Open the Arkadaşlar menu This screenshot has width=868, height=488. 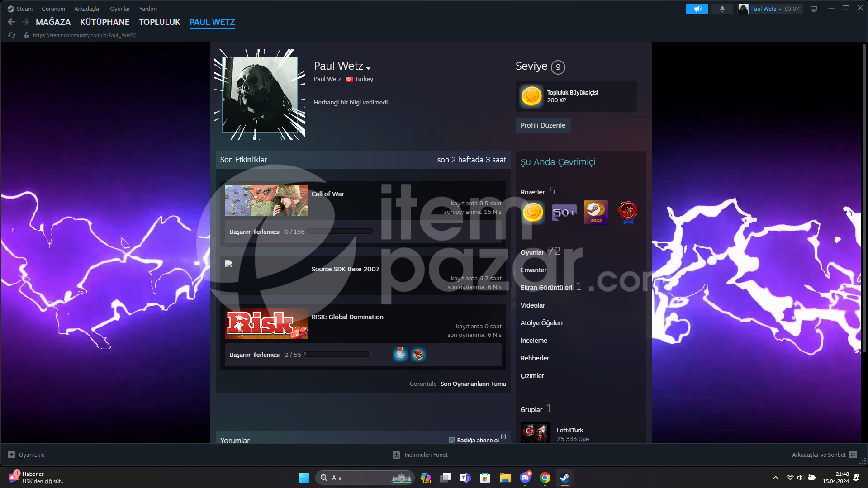[88, 9]
